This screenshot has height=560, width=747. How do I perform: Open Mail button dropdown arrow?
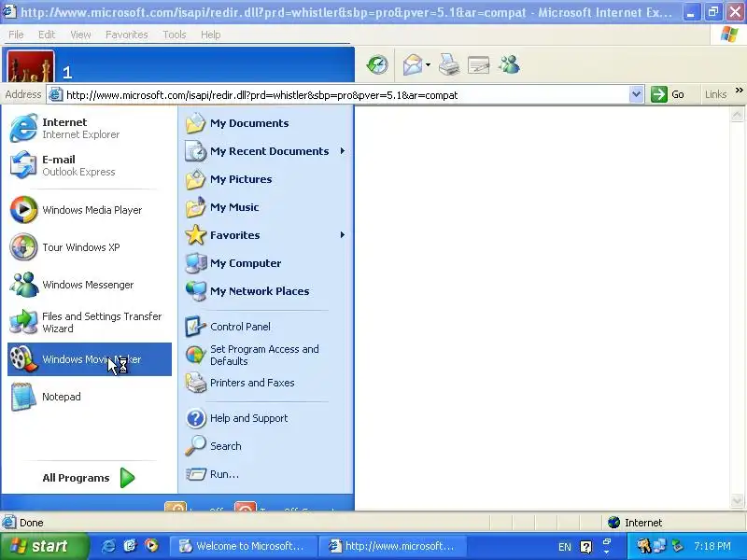point(428,64)
